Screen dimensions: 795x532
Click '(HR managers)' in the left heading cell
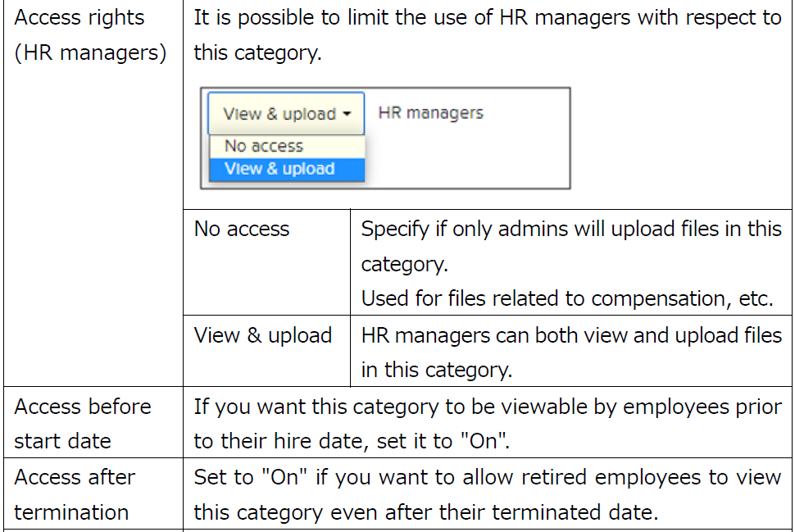point(90,53)
